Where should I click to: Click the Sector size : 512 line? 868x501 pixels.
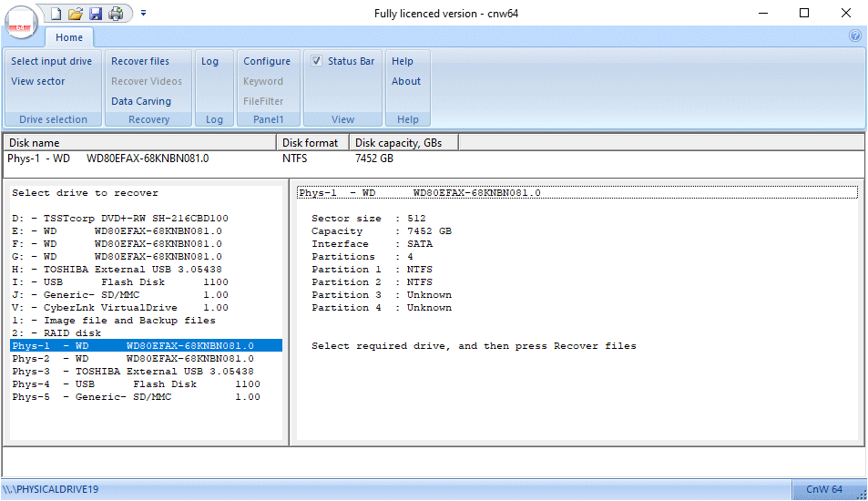pos(369,218)
